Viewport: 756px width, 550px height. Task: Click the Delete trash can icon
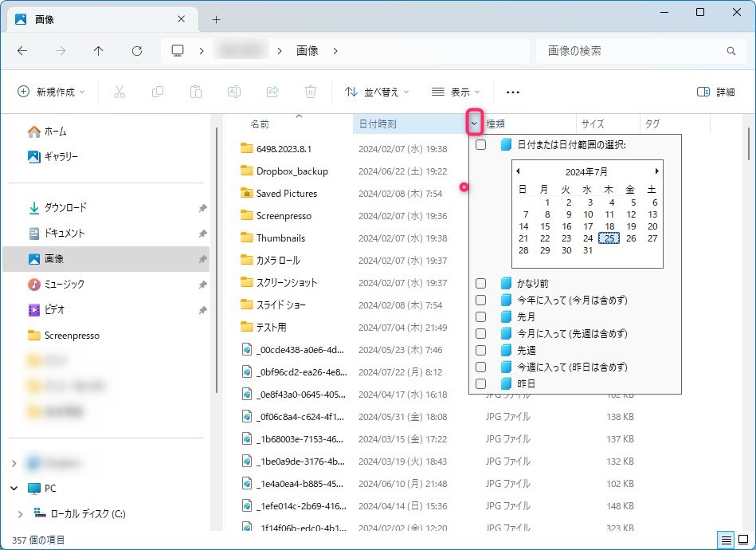click(311, 92)
